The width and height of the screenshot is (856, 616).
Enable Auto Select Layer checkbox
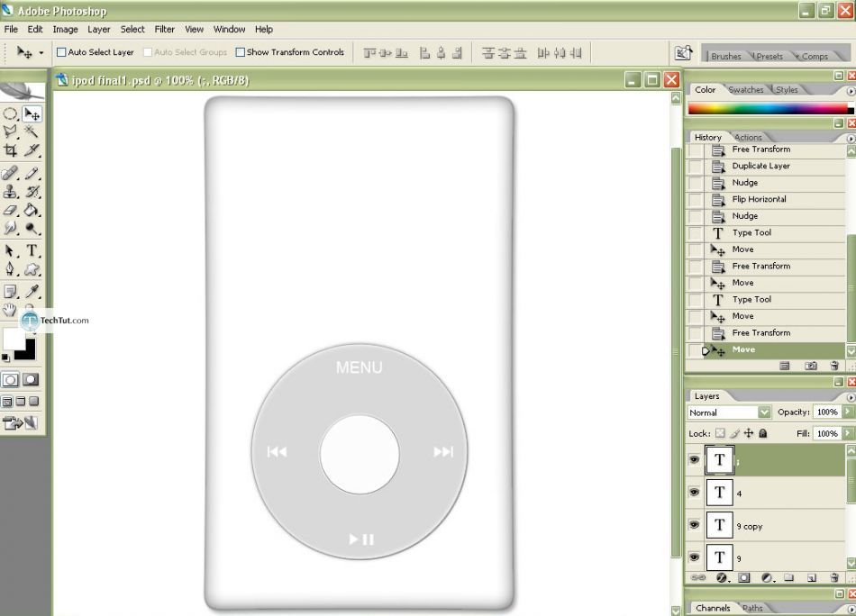(61, 52)
